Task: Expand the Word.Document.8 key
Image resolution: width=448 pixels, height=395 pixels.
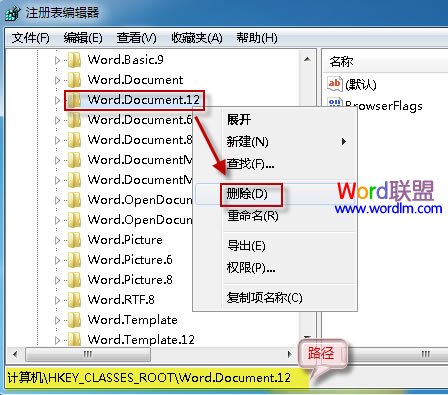Action: click(x=57, y=140)
